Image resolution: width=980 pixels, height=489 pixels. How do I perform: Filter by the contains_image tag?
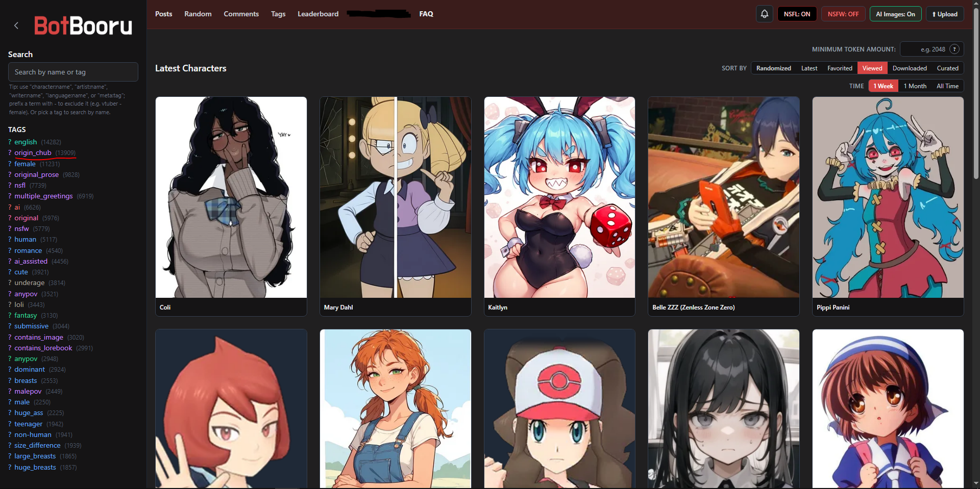[39, 337]
